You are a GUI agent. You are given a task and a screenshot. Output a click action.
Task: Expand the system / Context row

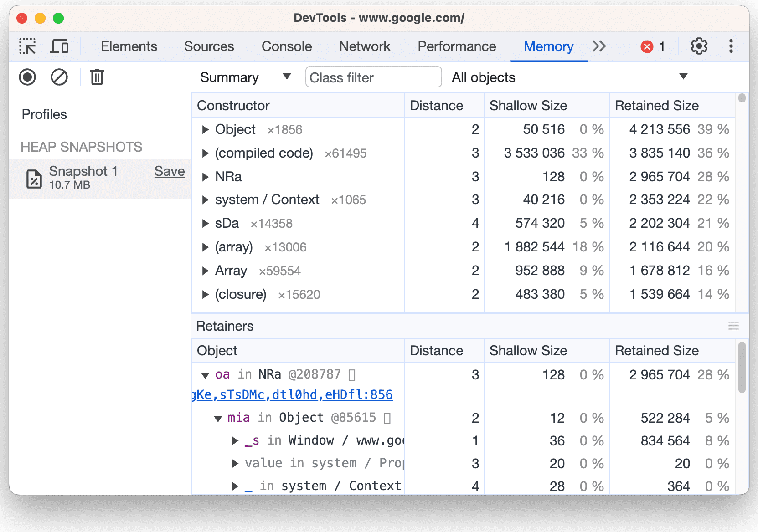(205, 199)
